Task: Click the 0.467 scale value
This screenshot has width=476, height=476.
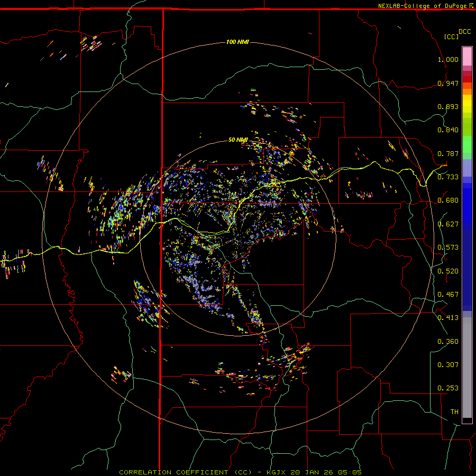Action: pos(448,294)
